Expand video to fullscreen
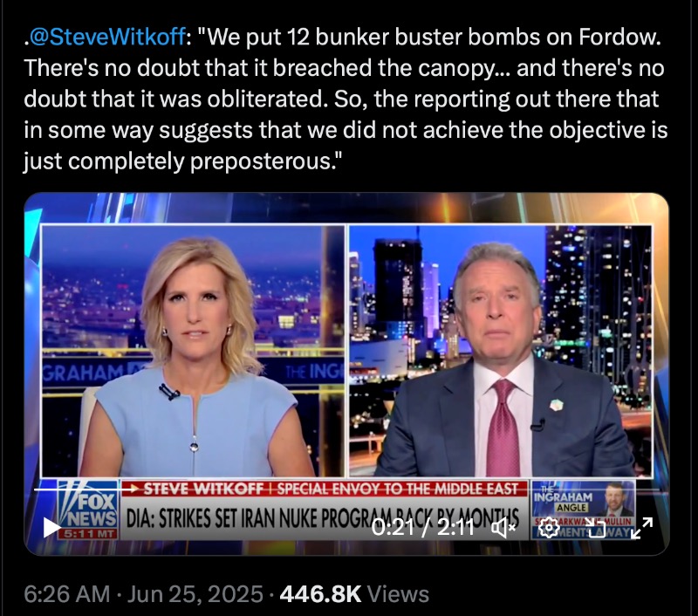This screenshot has width=698, height=616. [x=642, y=528]
